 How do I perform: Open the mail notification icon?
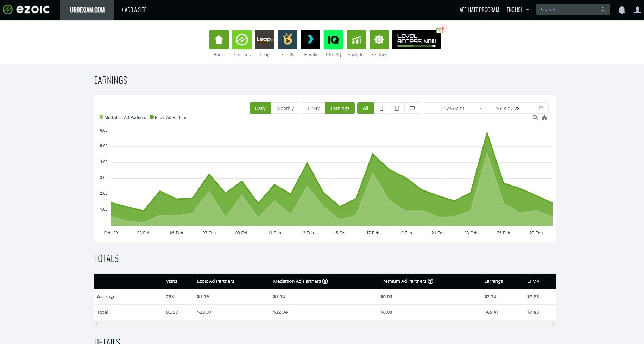440,30
